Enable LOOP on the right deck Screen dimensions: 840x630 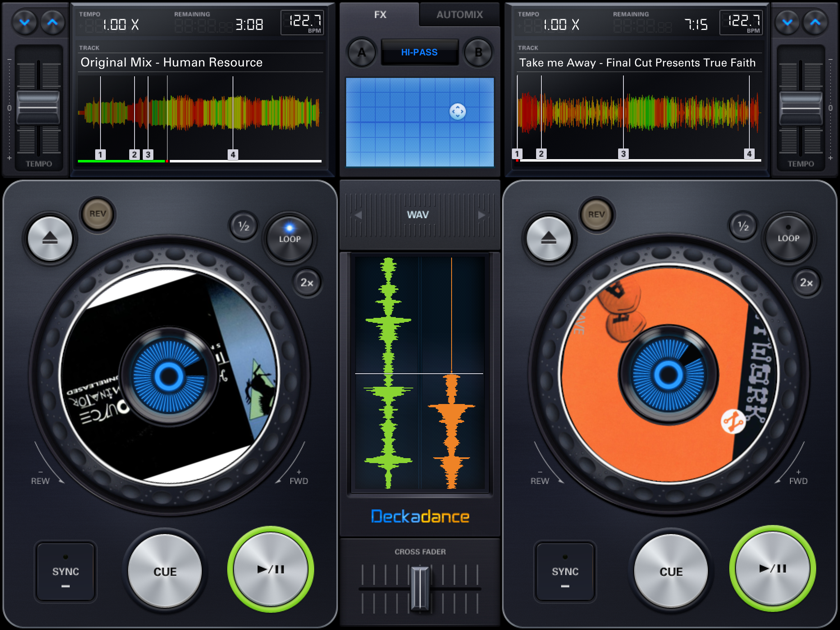788,238
